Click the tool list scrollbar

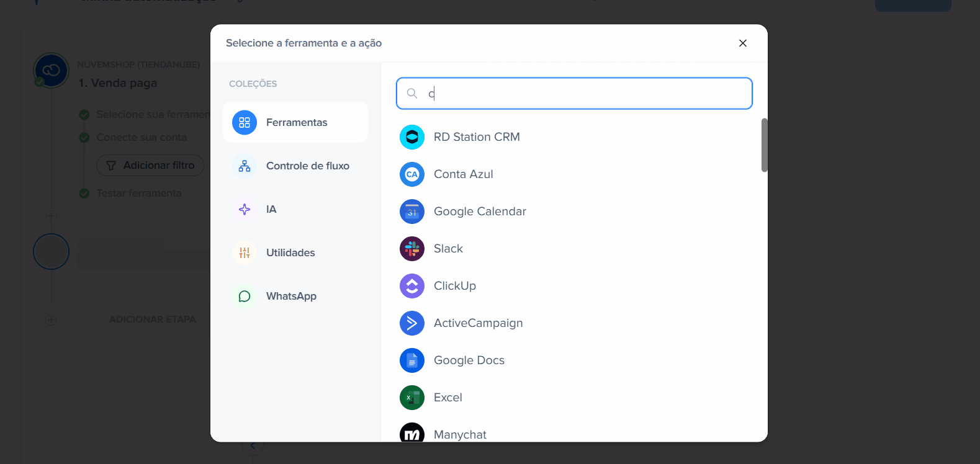(x=765, y=145)
